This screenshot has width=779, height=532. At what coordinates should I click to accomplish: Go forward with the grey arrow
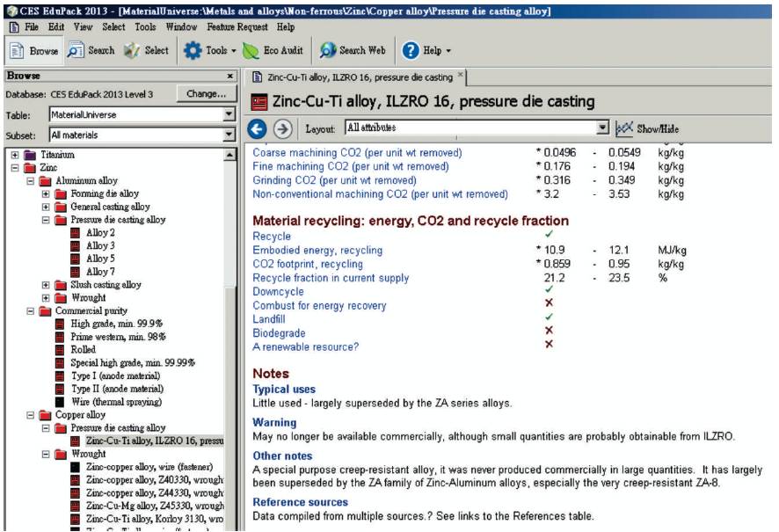tap(283, 129)
